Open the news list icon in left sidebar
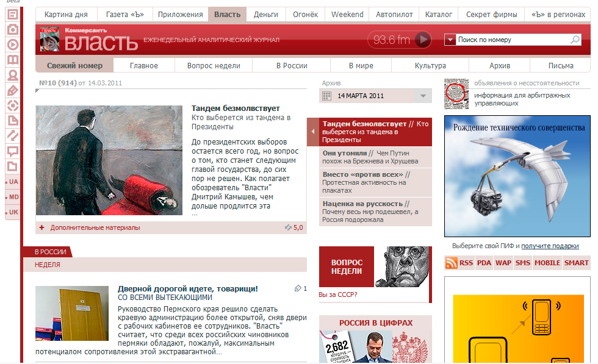This screenshot has height=364, width=598. click(13, 15)
